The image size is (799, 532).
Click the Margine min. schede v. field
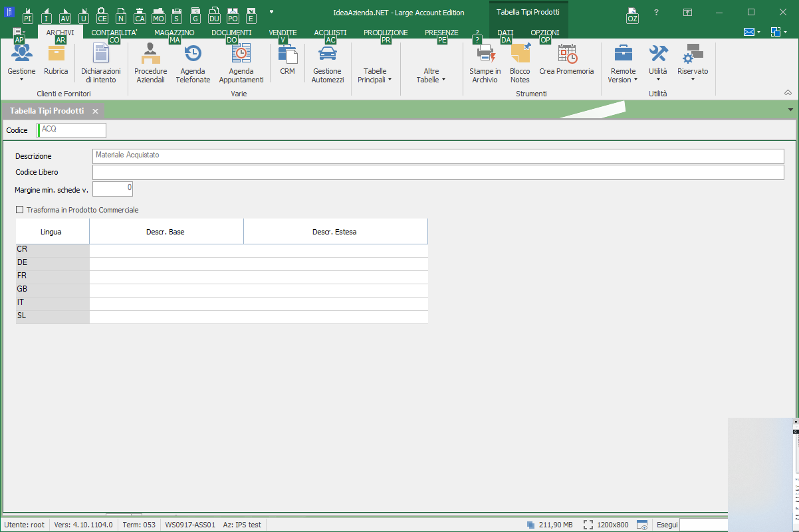113,189
